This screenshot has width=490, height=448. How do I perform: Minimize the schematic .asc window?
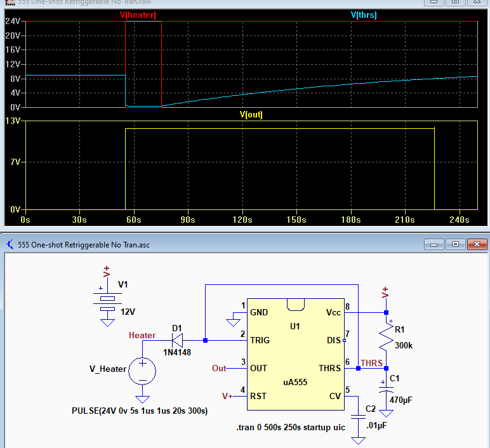click(434, 244)
